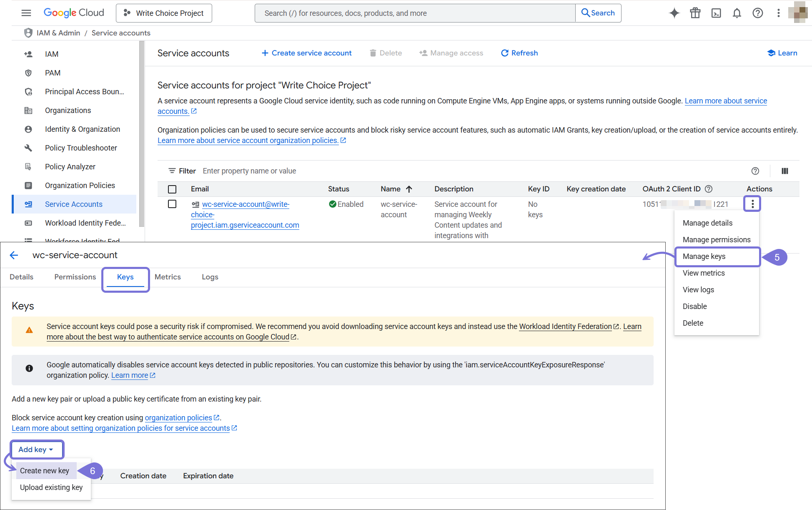Open the three-dot Actions menu for service account
812x510 pixels.
coord(752,204)
